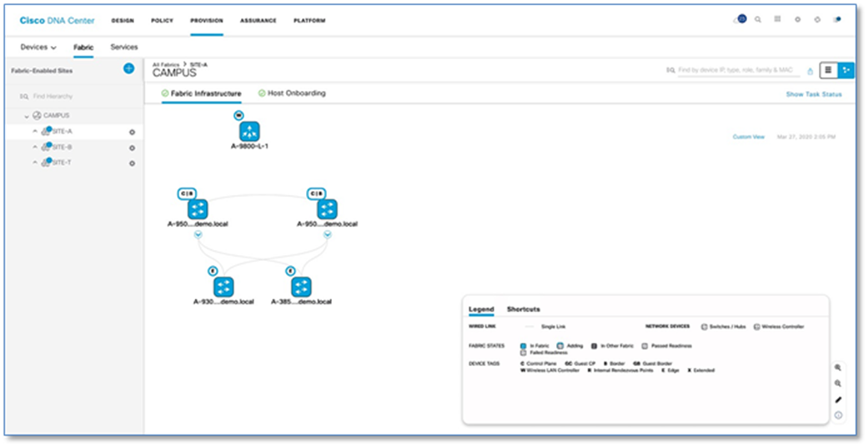Select SITE-T in the hierarchy
Image resolution: width=868 pixels, height=447 pixels.
62,163
